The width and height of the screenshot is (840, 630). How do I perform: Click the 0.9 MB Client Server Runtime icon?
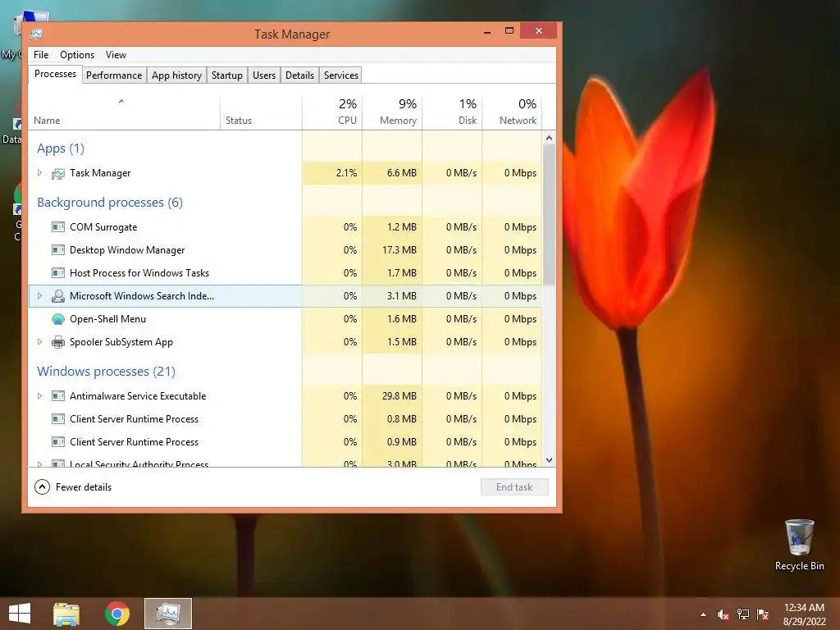(58, 442)
